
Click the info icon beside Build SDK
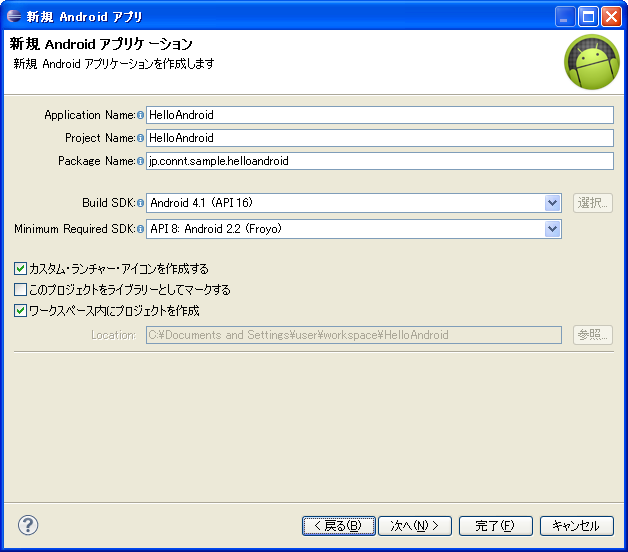[x=140, y=203]
